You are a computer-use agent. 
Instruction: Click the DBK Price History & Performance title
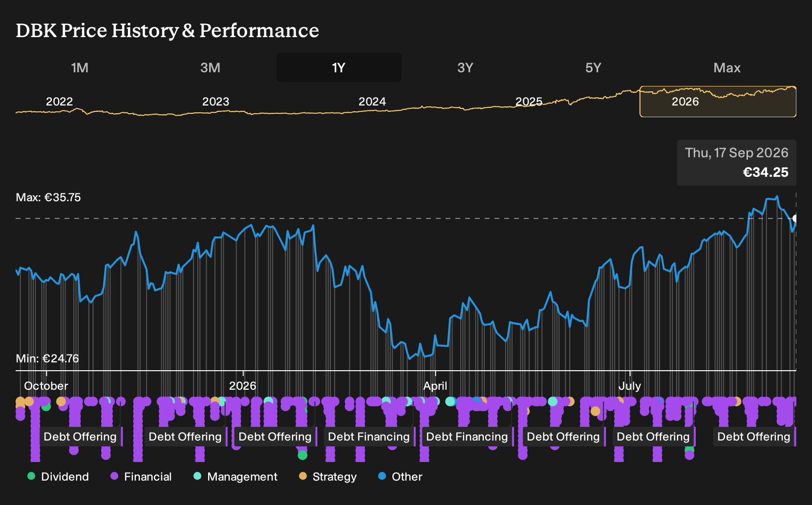pyautogui.click(x=167, y=30)
